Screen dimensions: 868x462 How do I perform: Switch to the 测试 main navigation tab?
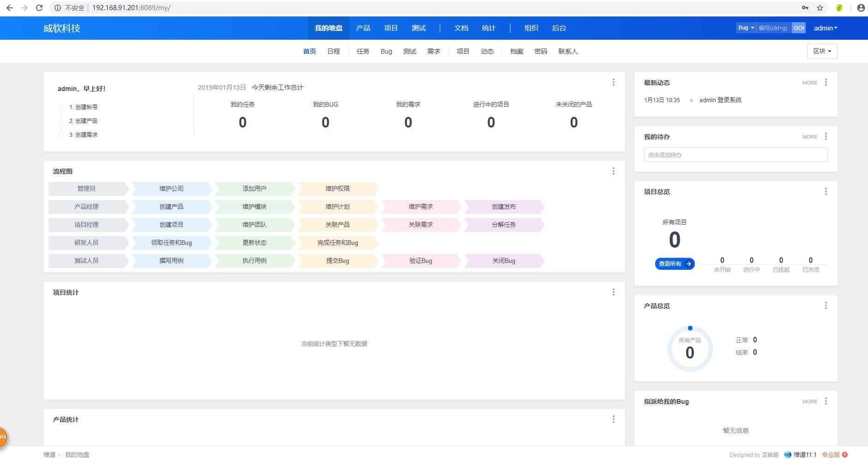(418, 28)
